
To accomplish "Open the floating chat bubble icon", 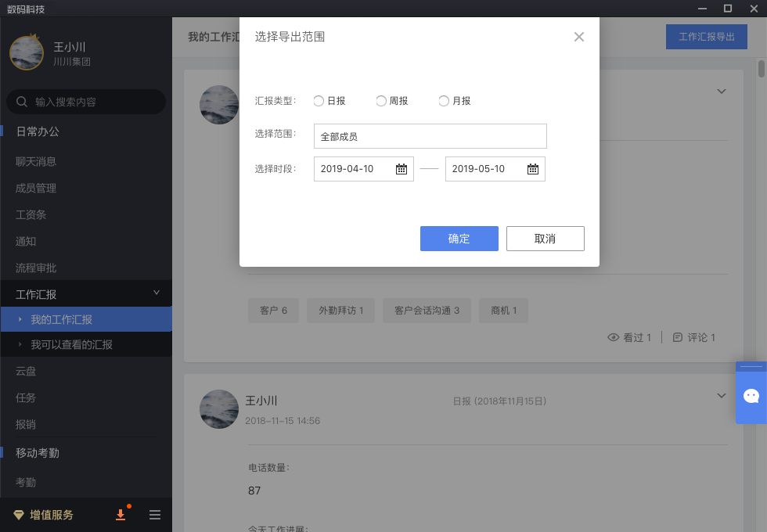I will (x=751, y=396).
